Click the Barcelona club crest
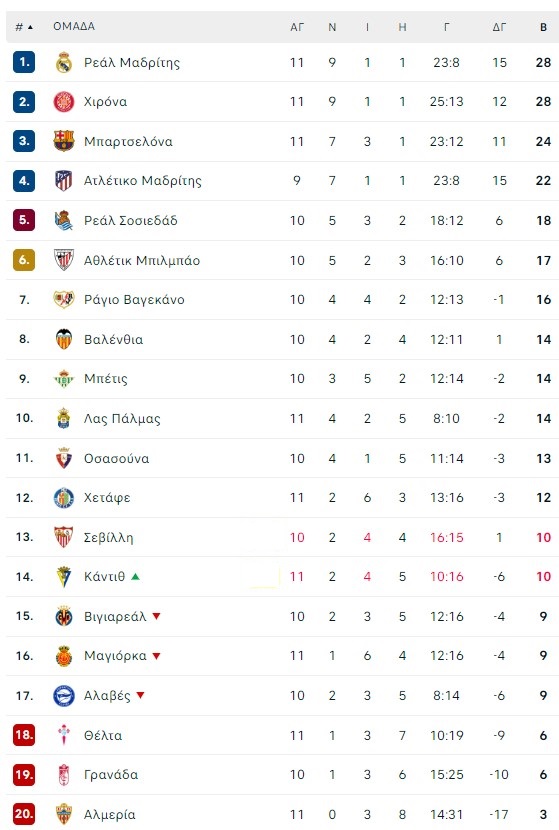 [x=64, y=141]
